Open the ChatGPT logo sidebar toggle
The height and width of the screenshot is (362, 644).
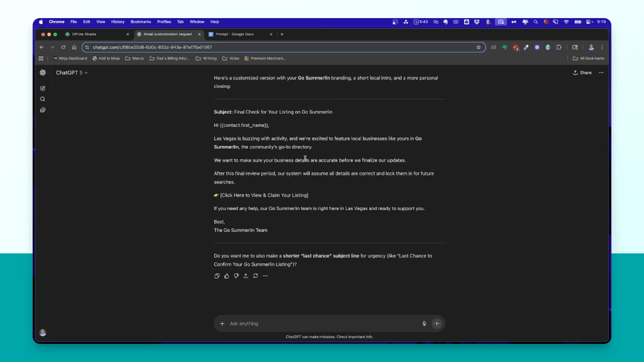[x=43, y=72]
